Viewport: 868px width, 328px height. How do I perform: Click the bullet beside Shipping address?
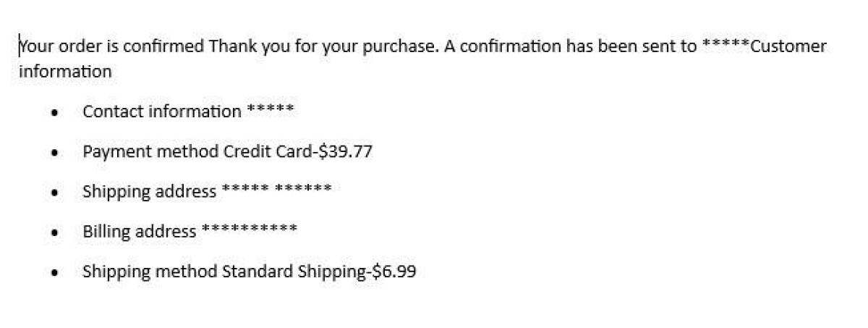pyautogui.click(x=54, y=193)
